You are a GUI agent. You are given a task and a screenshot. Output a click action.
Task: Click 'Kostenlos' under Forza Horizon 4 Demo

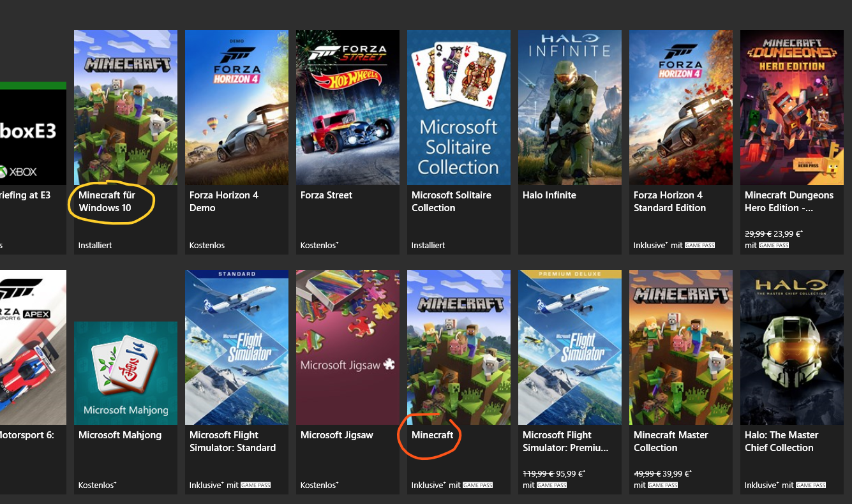click(207, 245)
